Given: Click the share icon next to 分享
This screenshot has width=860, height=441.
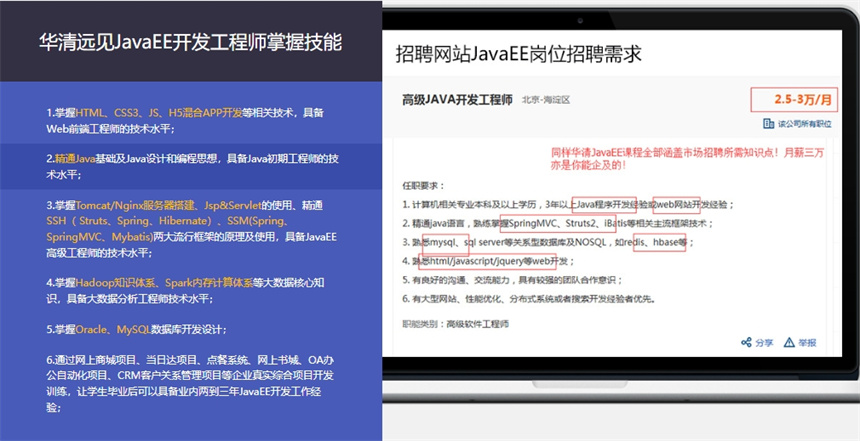Looking at the screenshot, I should coord(746,342).
